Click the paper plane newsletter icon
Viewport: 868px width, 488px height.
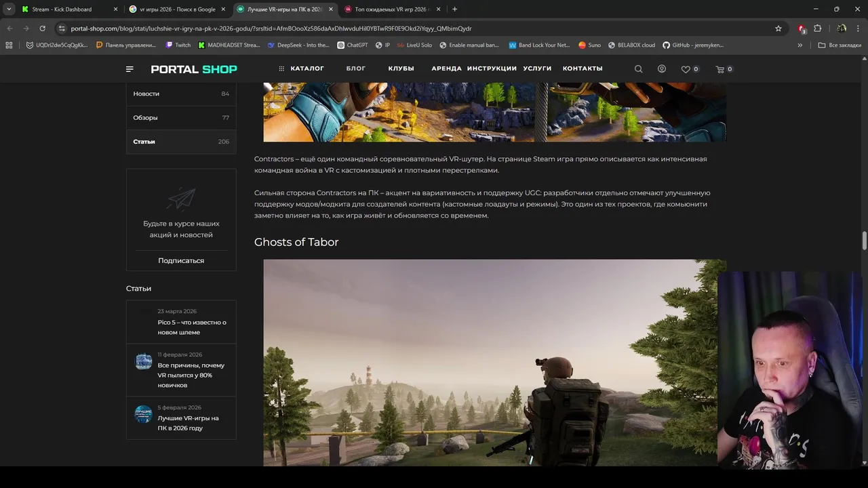(x=181, y=199)
